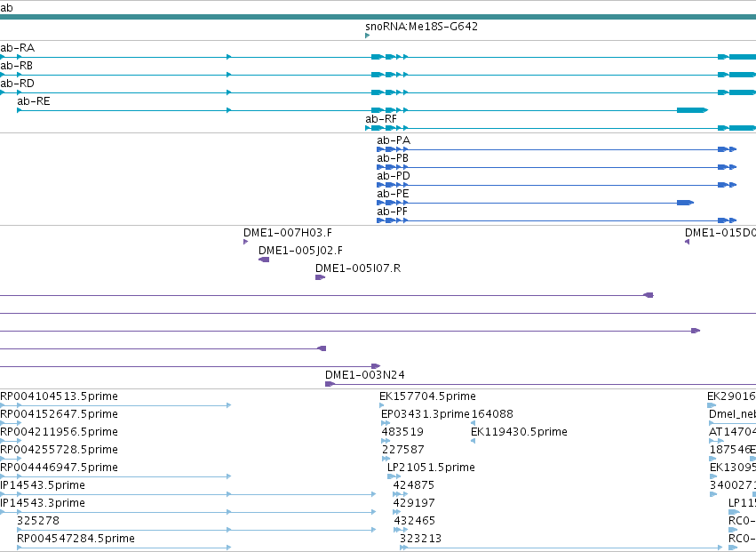The image size is (756, 552).
Task: Click the truncated DME1-015D0 label
Action: tap(720, 233)
